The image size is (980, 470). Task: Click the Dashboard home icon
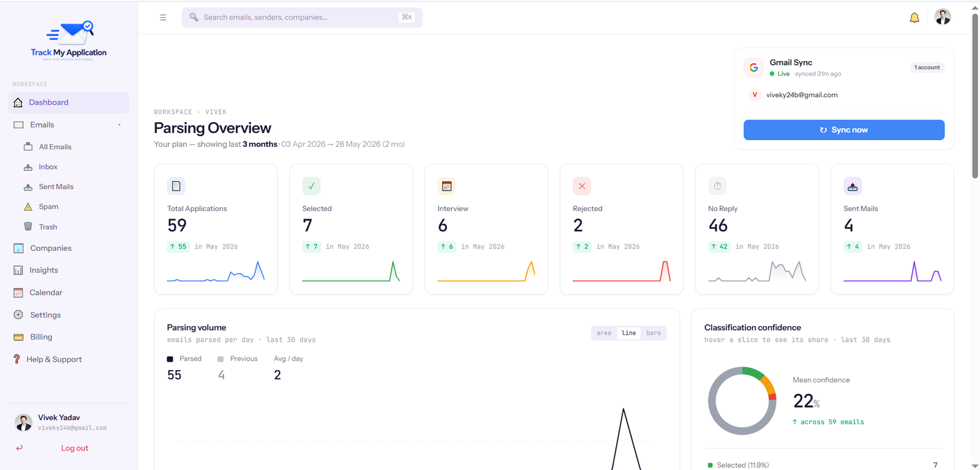tap(18, 102)
